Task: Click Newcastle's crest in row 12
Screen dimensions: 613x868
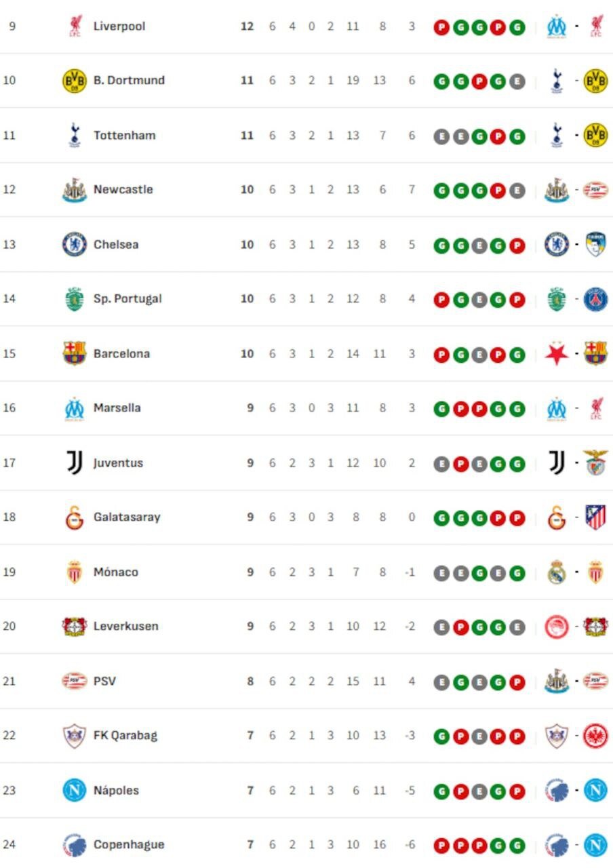Action: (x=74, y=190)
